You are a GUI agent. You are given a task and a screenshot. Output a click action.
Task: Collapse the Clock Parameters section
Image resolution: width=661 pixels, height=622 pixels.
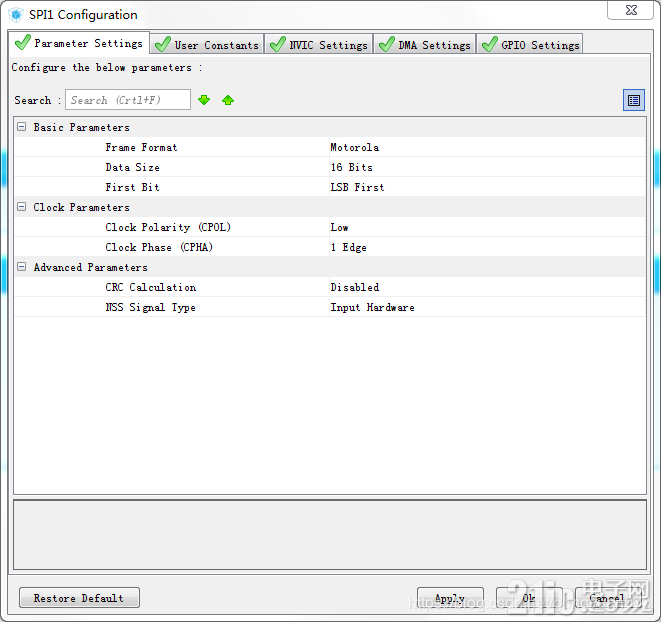[21, 207]
